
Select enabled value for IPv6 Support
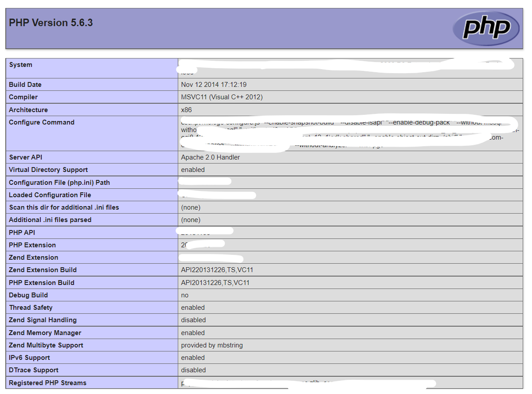pos(193,358)
